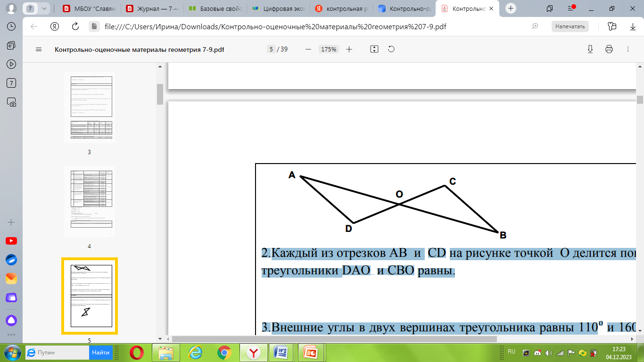Add a sidebar app with plus icon
Screen dimensions: 644x362
[11, 222]
